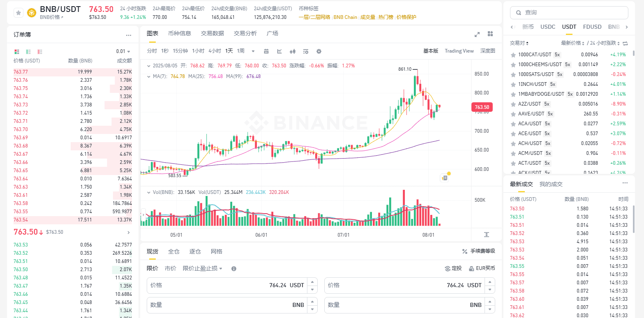This screenshot has width=644, height=318.
Task: Switch to 我的成交 tab
Action: pyautogui.click(x=551, y=184)
